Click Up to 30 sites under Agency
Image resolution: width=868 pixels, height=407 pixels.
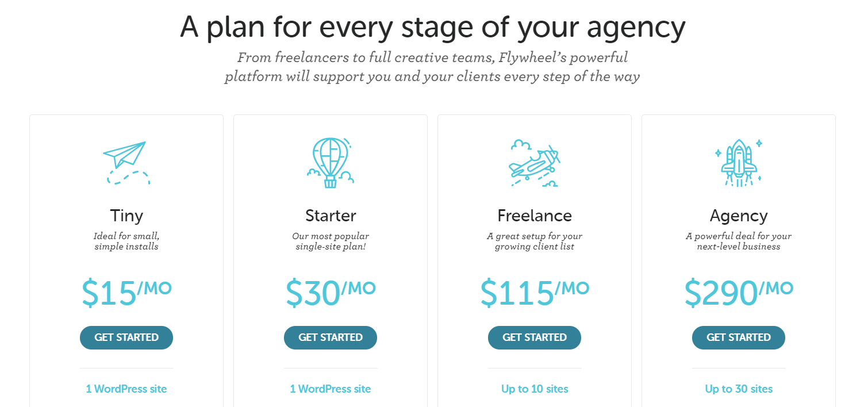[738, 389]
